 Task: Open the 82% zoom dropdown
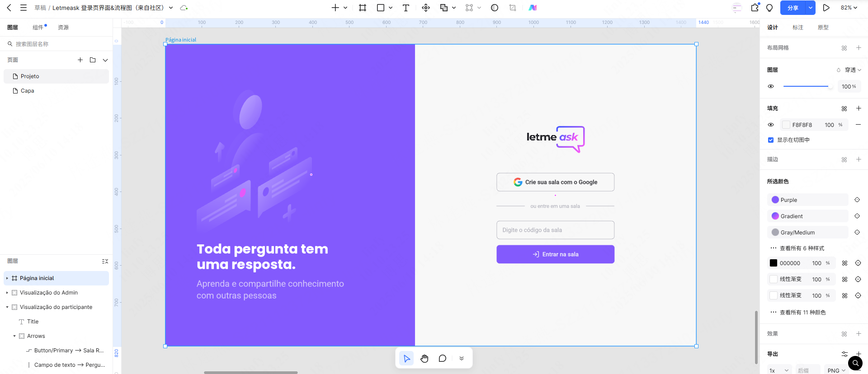tap(849, 8)
